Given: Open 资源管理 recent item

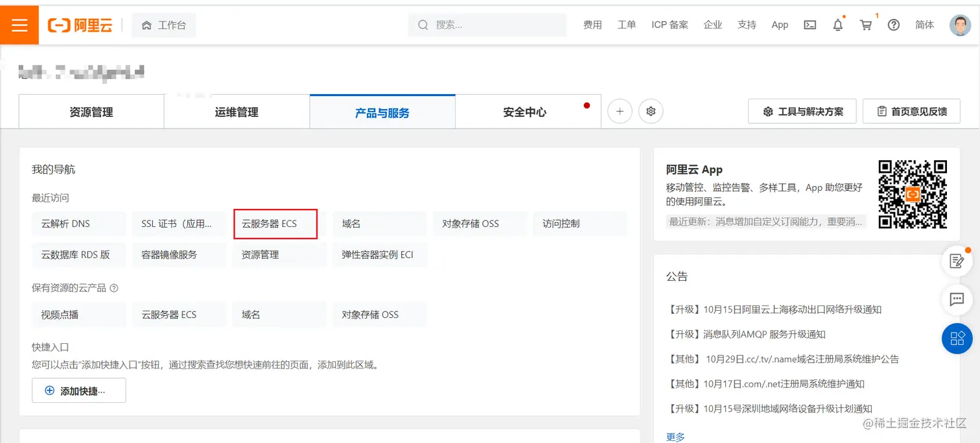Looking at the screenshot, I should [279, 255].
